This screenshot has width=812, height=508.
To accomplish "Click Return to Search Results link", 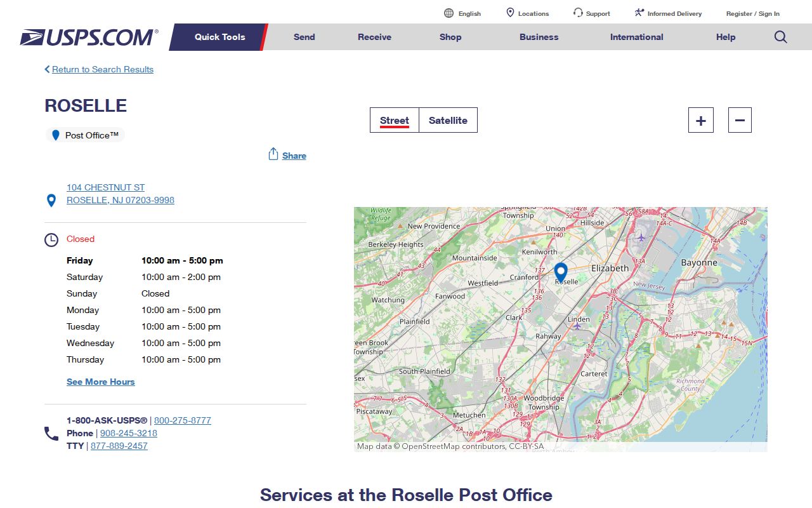I will tap(103, 69).
